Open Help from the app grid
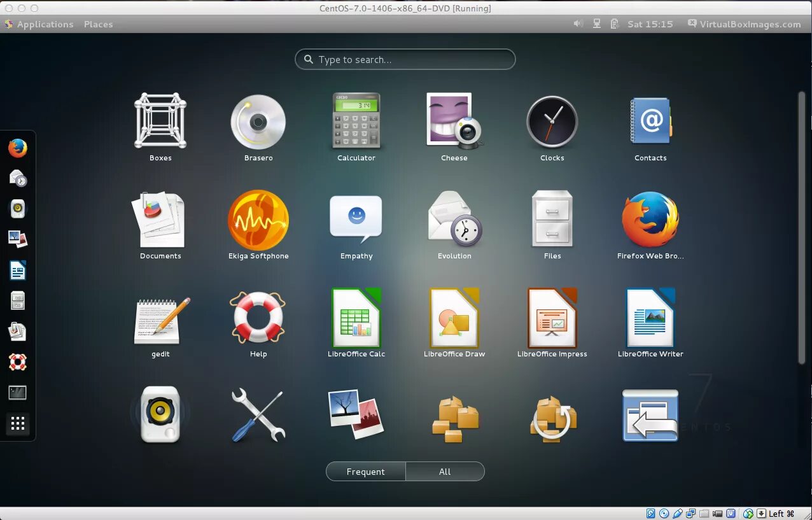Image resolution: width=812 pixels, height=520 pixels. pyautogui.click(x=258, y=323)
